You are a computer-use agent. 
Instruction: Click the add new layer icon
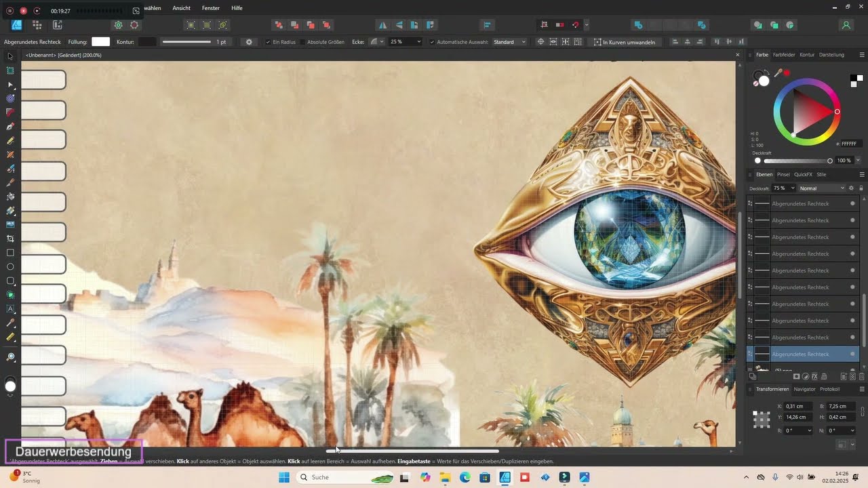pyautogui.click(x=844, y=376)
